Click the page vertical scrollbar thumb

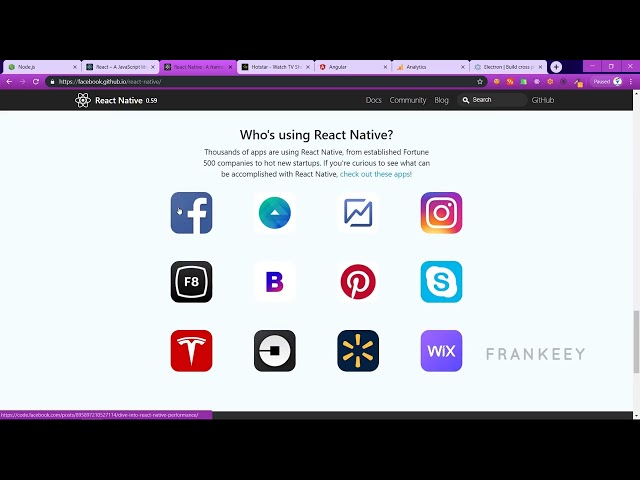tap(636, 342)
